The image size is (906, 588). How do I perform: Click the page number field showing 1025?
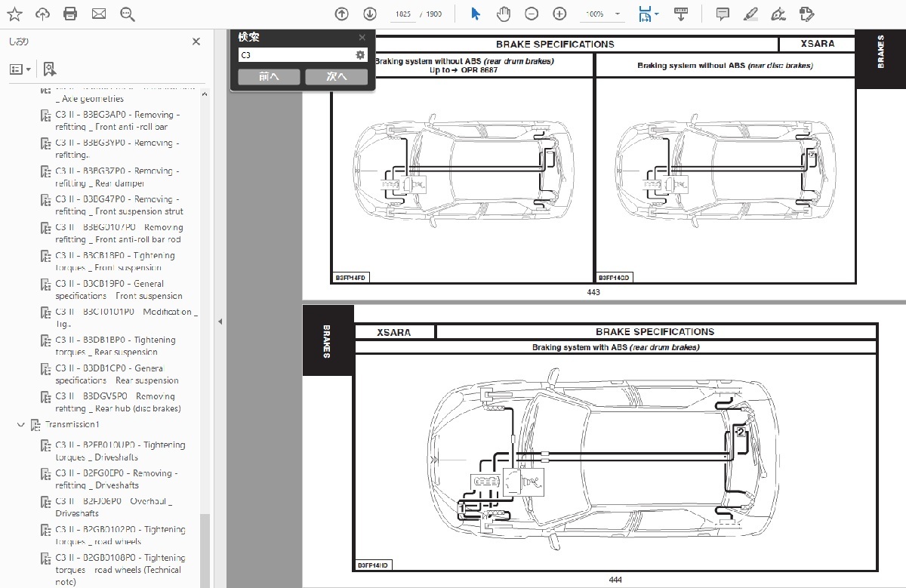(402, 14)
